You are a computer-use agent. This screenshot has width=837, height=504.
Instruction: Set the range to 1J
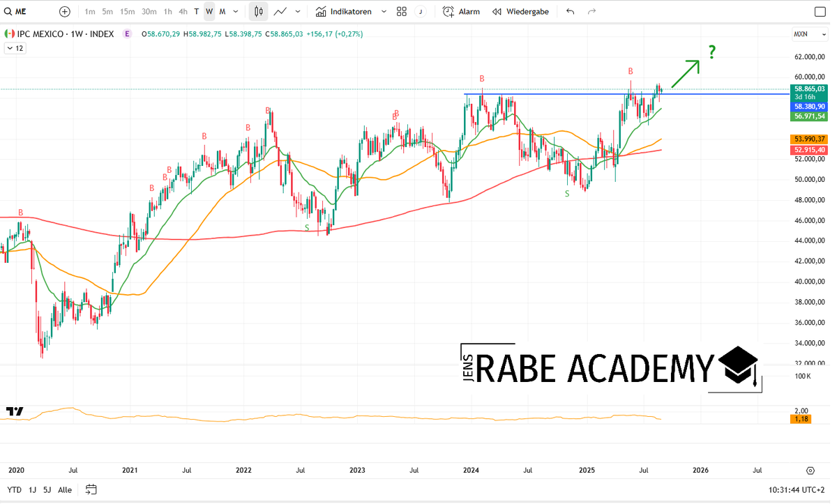(33, 489)
